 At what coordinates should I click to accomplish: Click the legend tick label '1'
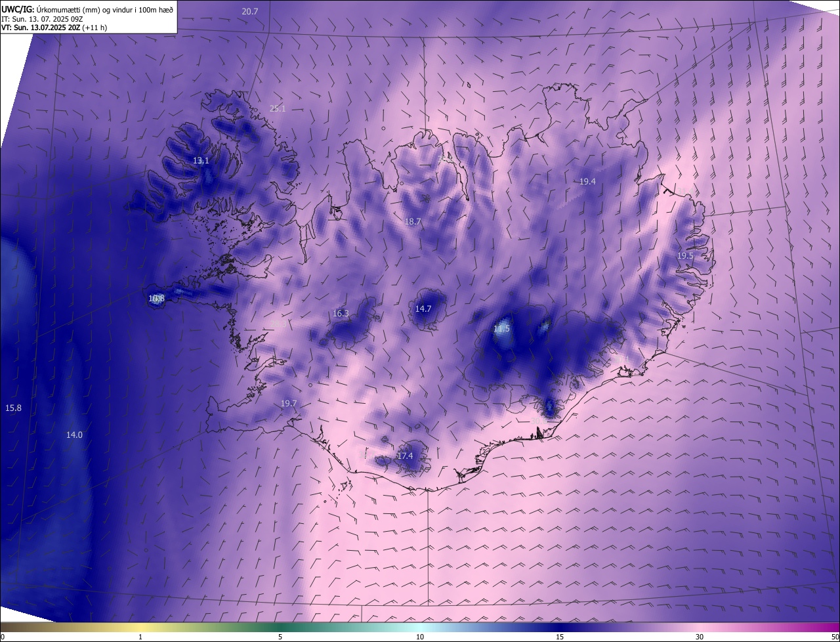(140, 637)
